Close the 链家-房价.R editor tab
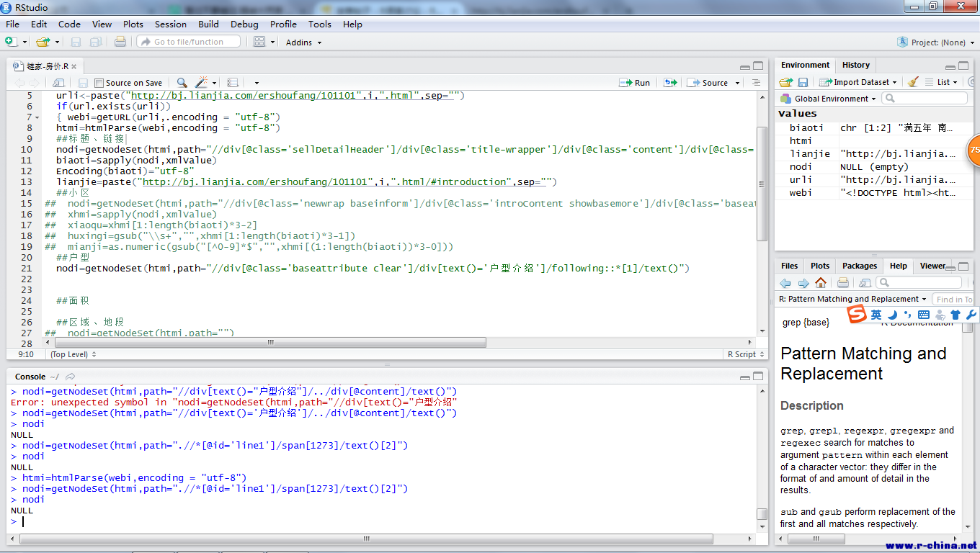The height and width of the screenshot is (553, 980). 73,66
